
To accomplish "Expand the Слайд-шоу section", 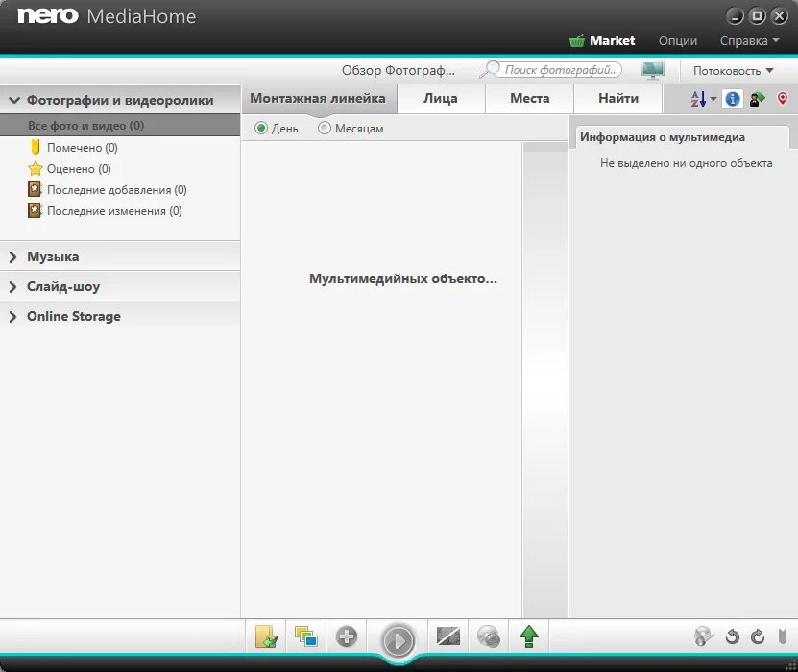I will click(12, 286).
